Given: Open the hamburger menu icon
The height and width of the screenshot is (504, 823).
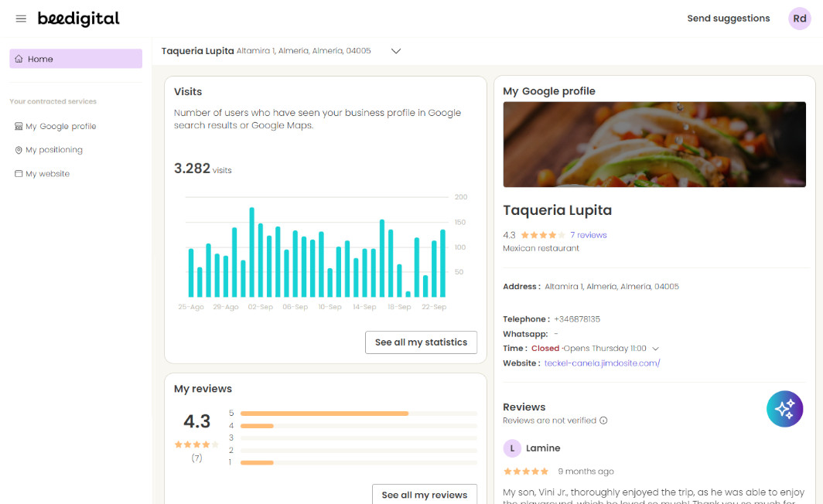Looking at the screenshot, I should (x=21, y=19).
